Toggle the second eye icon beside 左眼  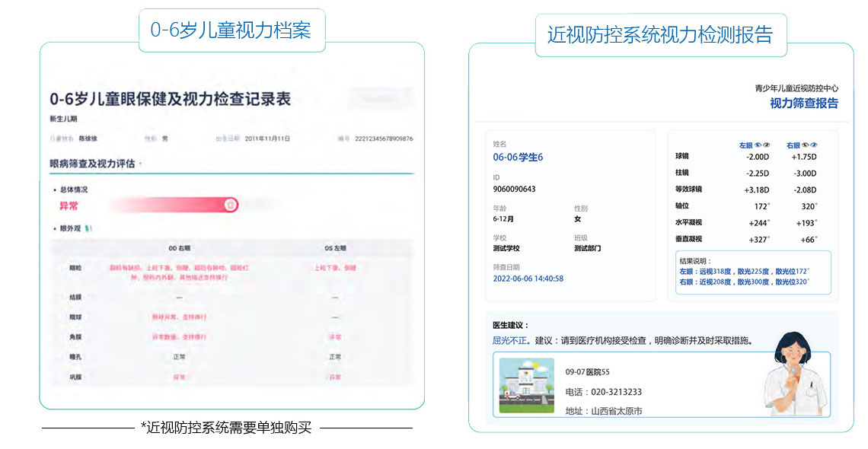[767, 145]
